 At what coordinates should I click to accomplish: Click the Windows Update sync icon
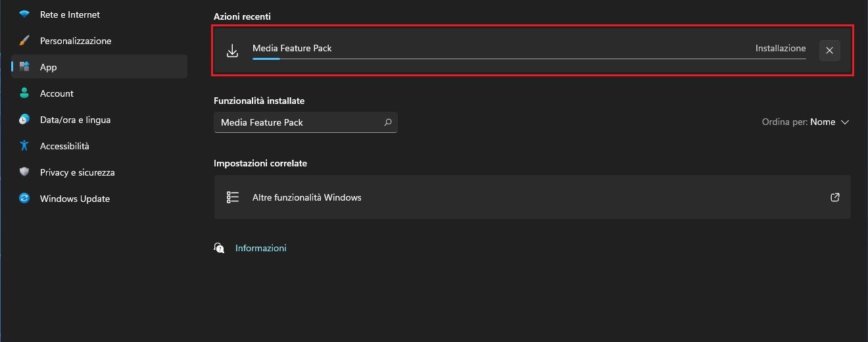[x=24, y=199]
